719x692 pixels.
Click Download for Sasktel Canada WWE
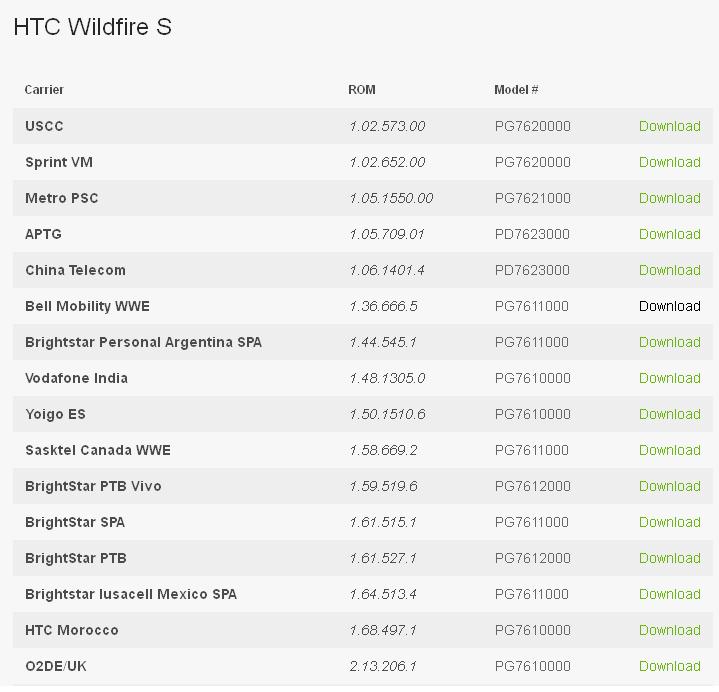669,450
